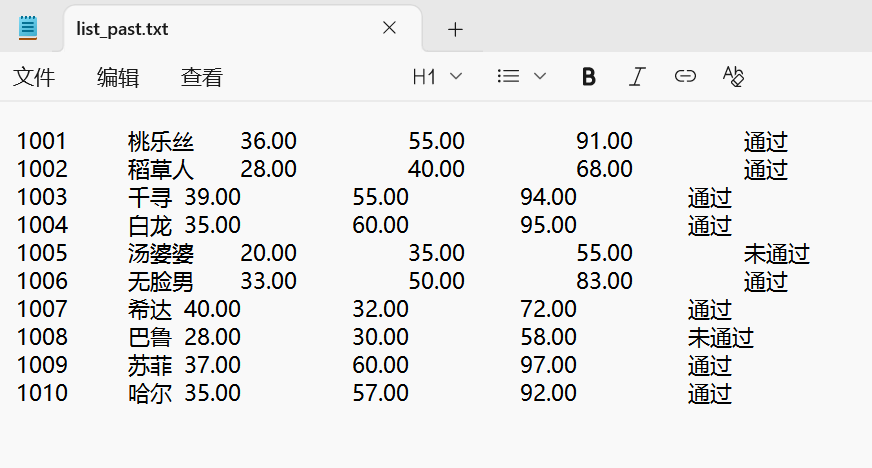
Task: Click the name 汤婆婆
Action: click(161, 253)
